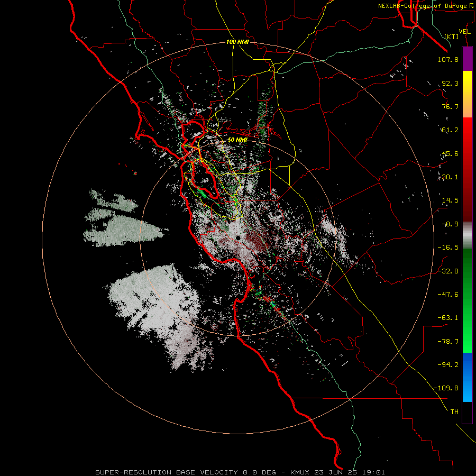Click the 30.1 velocity scale value
Image resolution: width=476 pixels, height=476 pixels.
(450, 177)
